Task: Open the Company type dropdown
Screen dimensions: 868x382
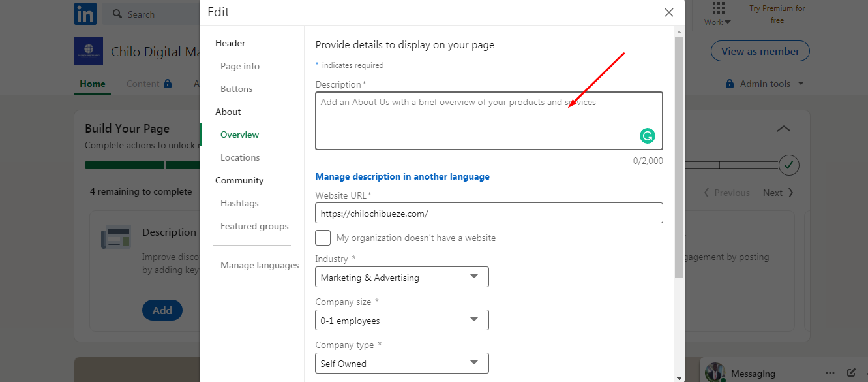Action: (402, 364)
